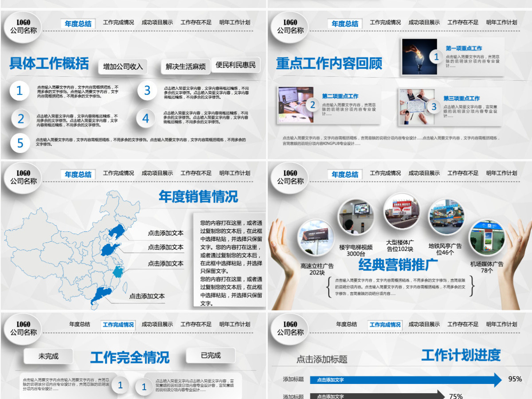
Task: Click number 2 circle beside 第二项重点工作
Action: [313, 105]
